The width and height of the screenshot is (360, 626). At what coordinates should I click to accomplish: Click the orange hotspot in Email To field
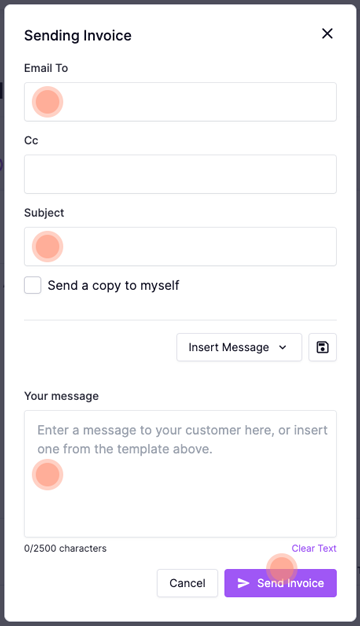pos(47,102)
